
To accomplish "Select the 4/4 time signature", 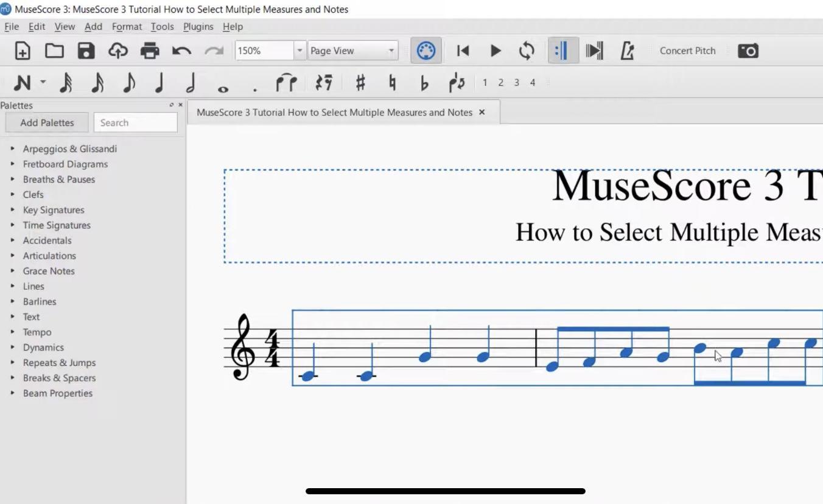I will tap(273, 348).
